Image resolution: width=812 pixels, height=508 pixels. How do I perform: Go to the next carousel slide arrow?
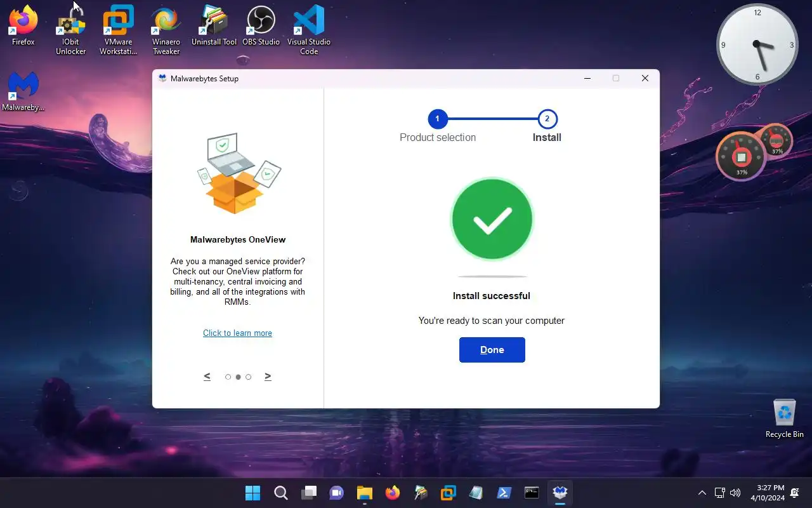click(268, 377)
